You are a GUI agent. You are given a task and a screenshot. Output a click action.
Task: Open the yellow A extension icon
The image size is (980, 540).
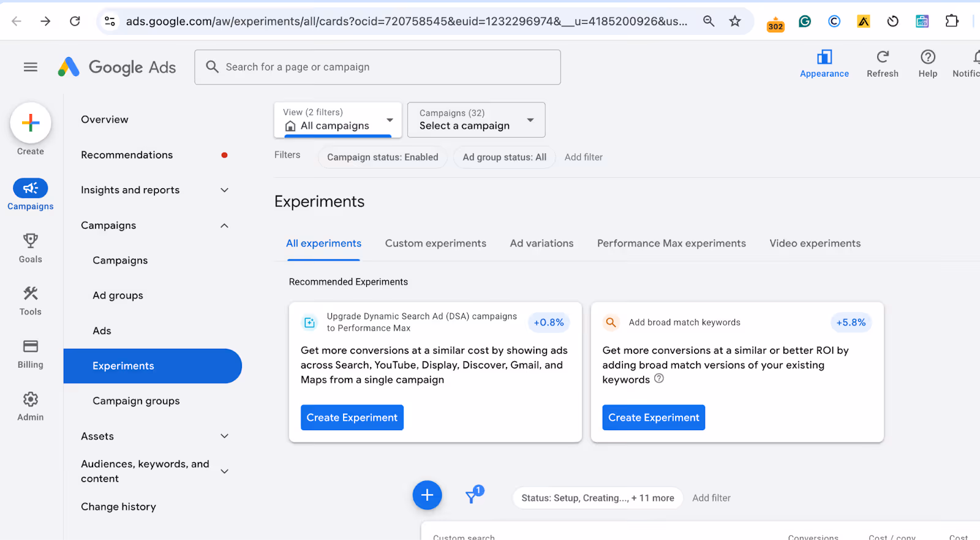click(x=864, y=21)
